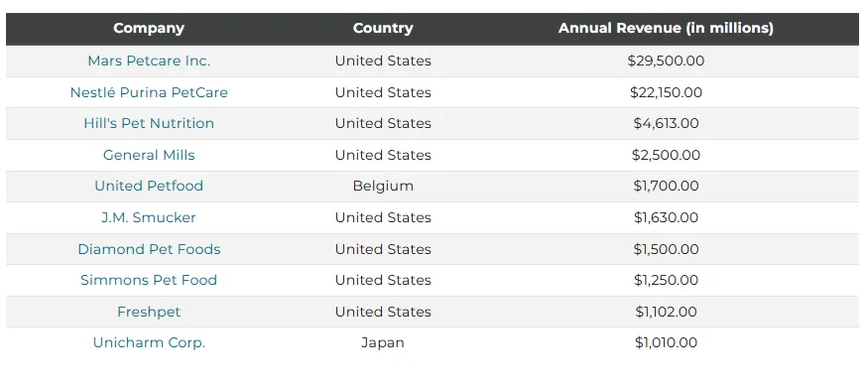Open the Mars Petcare Inc. link
This screenshot has height=388, width=868.
click(149, 61)
